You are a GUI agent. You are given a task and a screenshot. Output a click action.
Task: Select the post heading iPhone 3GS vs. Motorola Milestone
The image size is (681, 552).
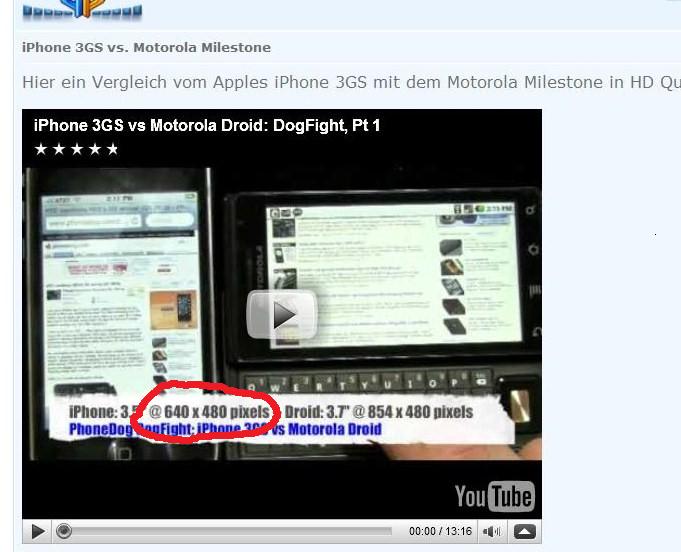point(146,47)
